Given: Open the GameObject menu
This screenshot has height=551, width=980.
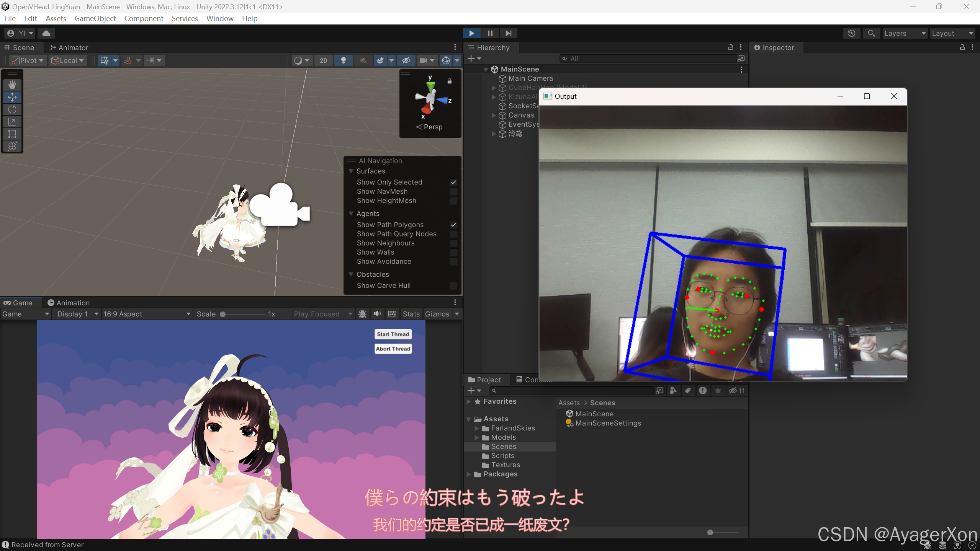Looking at the screenshot, I should [95, 18].
